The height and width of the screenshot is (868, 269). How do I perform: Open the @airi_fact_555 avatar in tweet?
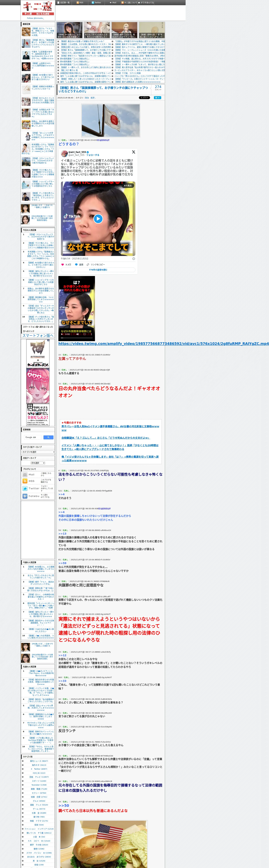(64, 153)
